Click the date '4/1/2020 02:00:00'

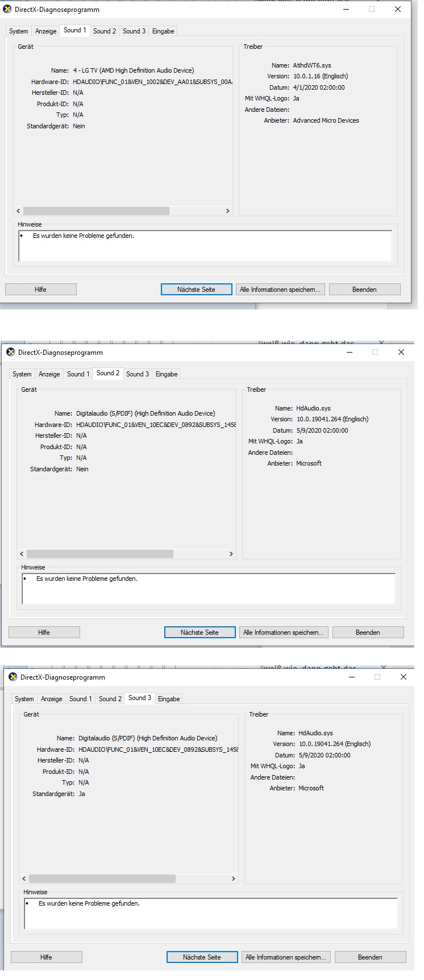click(319, 88)
